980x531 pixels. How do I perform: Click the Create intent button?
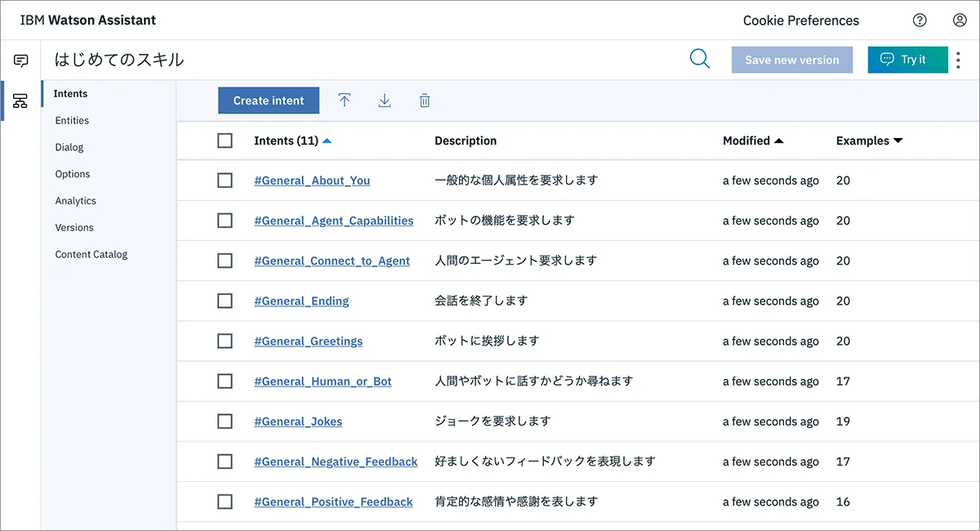click(269, 100)
